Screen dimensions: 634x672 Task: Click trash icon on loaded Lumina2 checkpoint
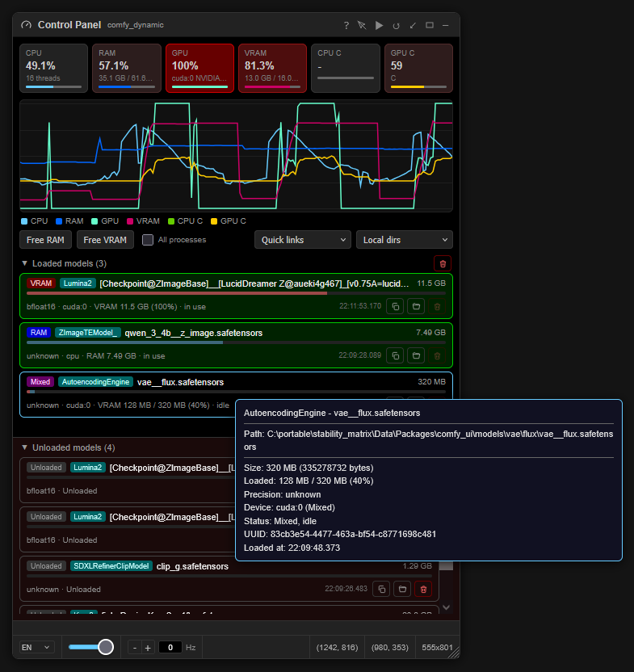[x=437, y=306]
